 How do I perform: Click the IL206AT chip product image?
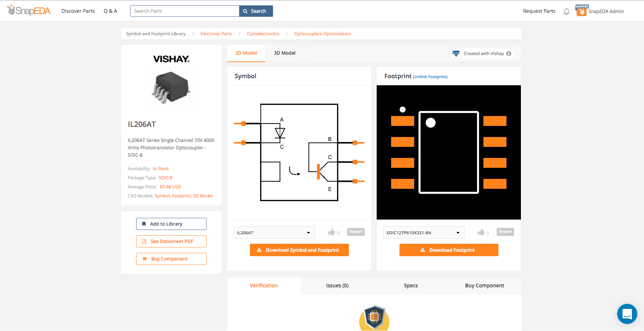pyautogui.click(x=171, y=87)
